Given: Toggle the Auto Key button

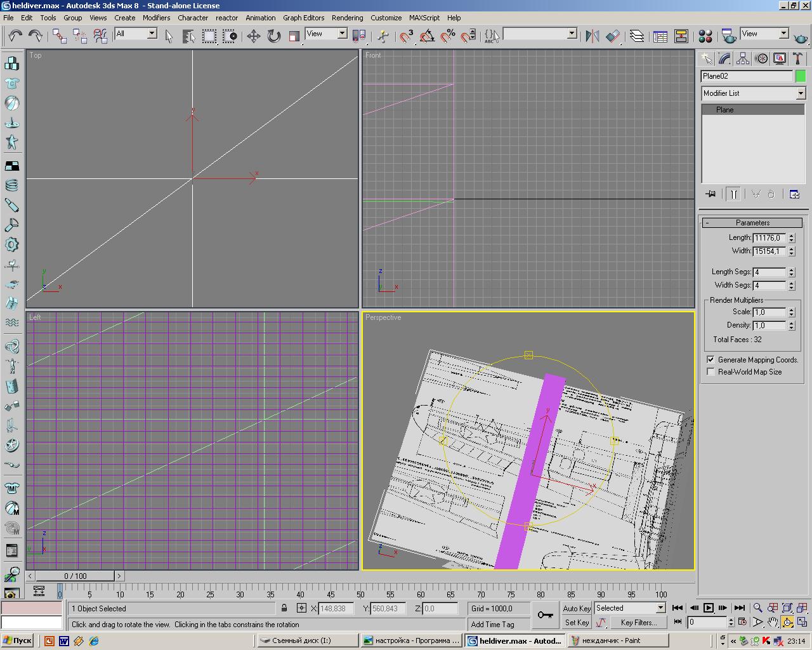Looking at the screenshot, I should [576, 608].
